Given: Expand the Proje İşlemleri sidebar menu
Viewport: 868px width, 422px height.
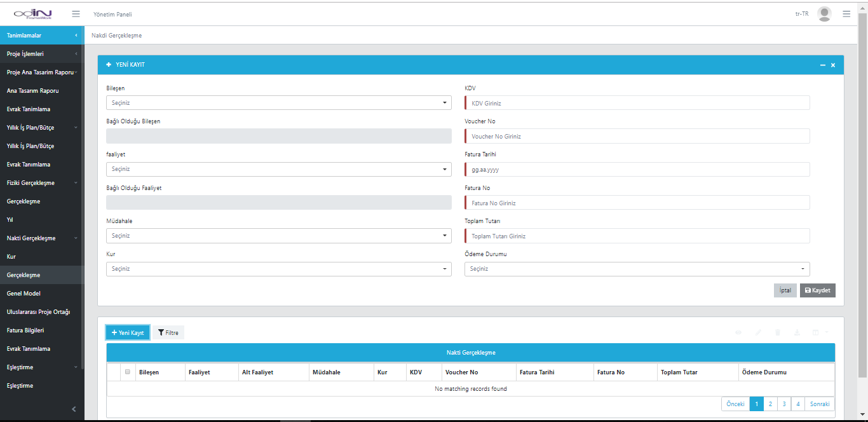Looking at the screenshot, I should 41,54.
